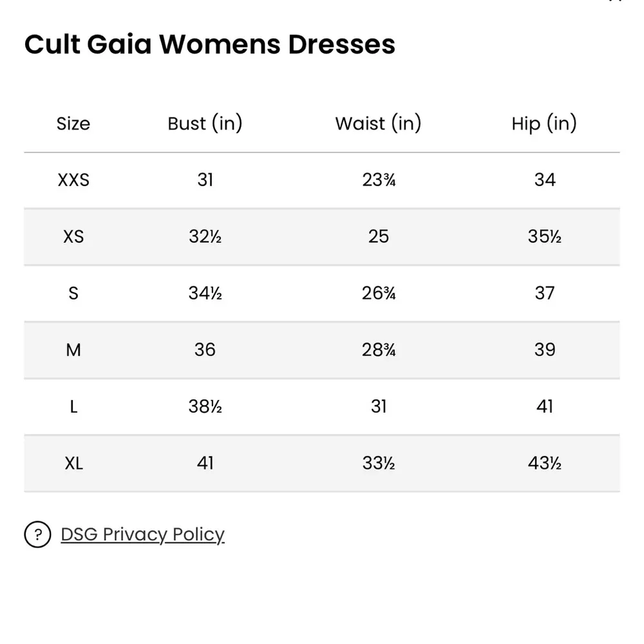Viewport: 644px width, 644px height.
Task: Select the Size column header
Action: [73, 124]
